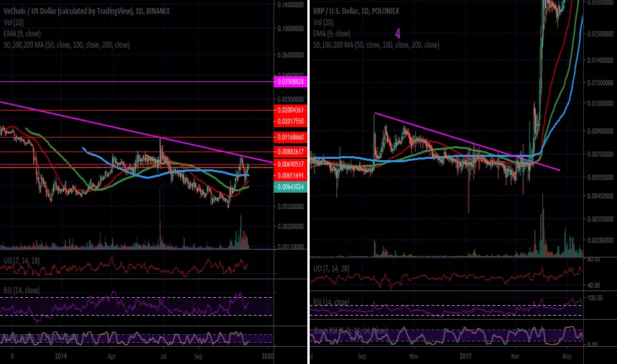617x364 pixels.
Task: Click 2019 on VeChain time axis
Action: pyautogui.click(x=61, y=356)
